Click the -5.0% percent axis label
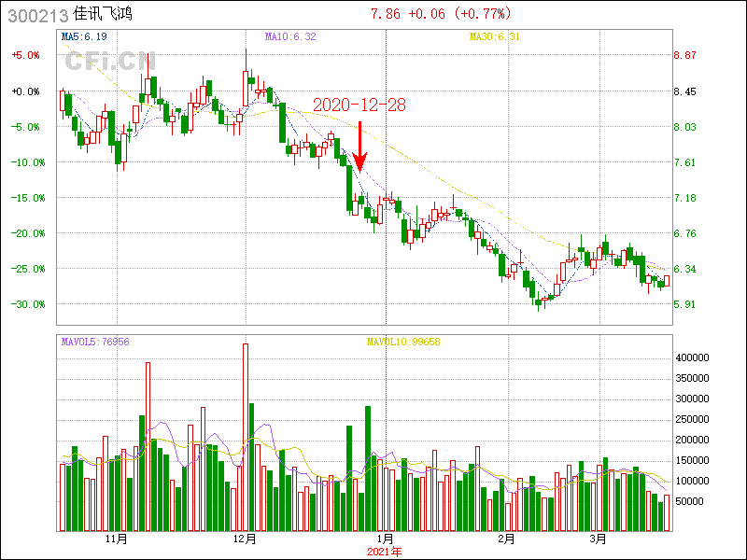The width and height of the screenshot is (747, 560). click(x=26, y=127)
